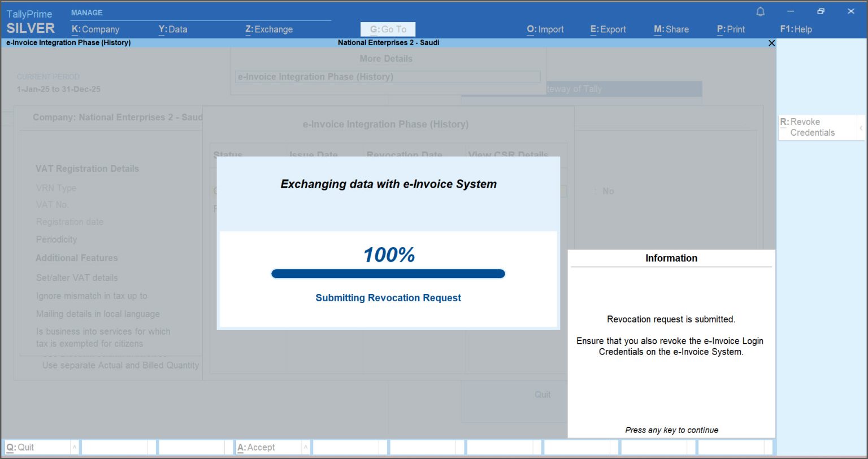Open the Exchange menu
Viewport: 868px width, 459px height.
(x=270, y=29)
